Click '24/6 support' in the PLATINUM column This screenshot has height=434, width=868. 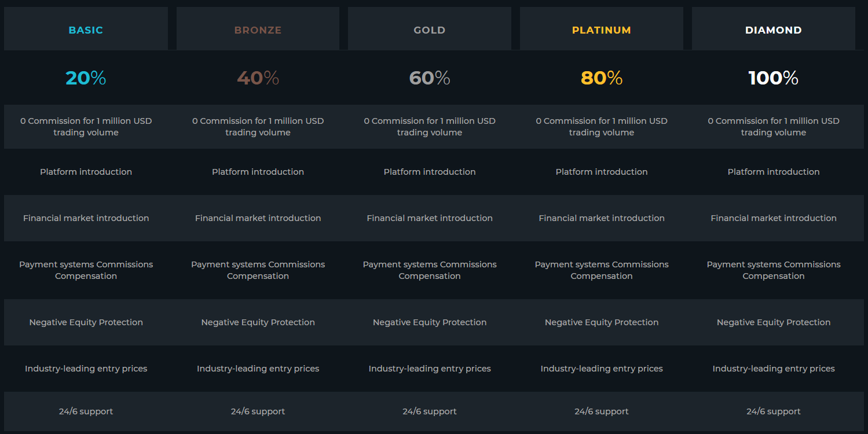602,411
